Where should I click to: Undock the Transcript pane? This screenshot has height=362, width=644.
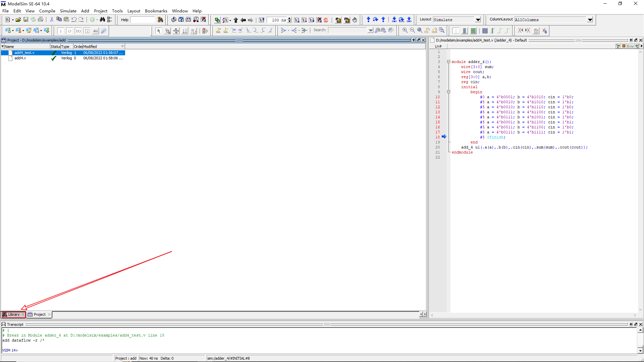pyautogui.click(x=636, y=324)
